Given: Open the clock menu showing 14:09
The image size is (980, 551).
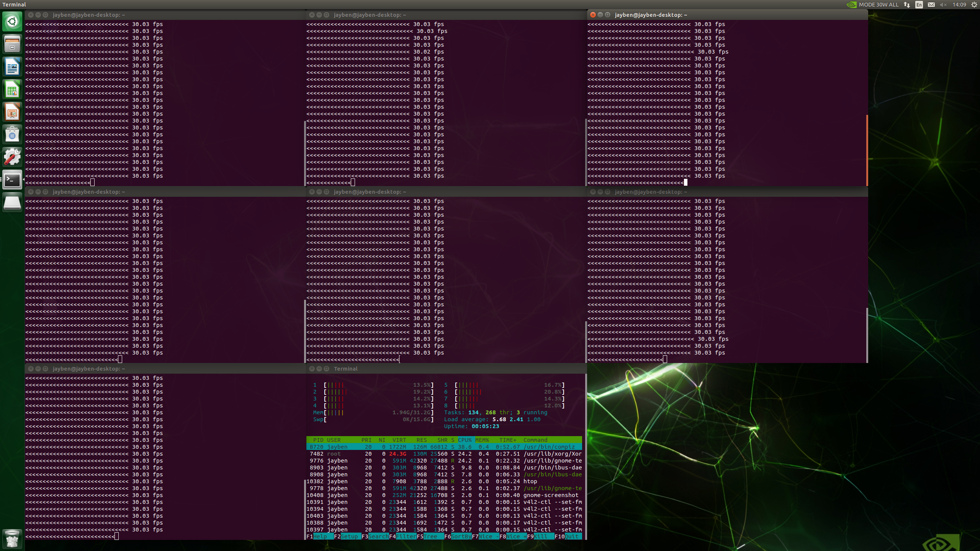Looking at the screenshot, I should tap(959, 5).
